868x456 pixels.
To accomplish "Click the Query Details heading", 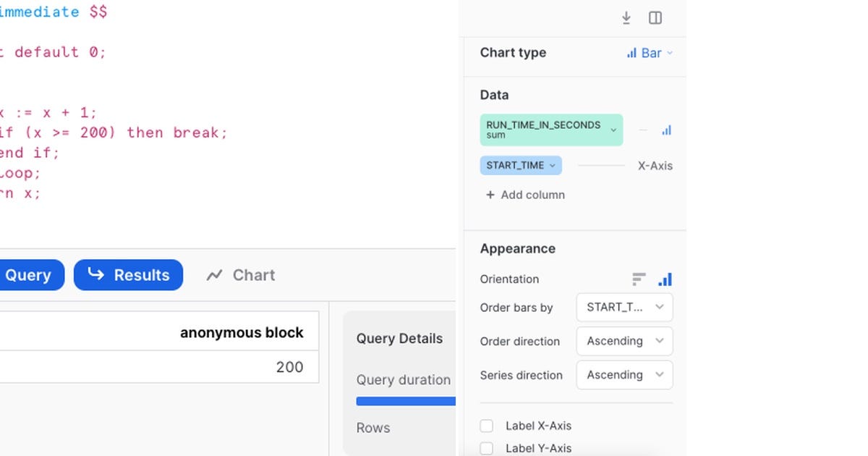I will (399, 339).
